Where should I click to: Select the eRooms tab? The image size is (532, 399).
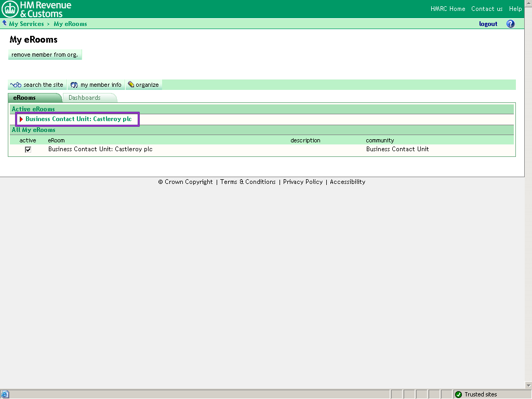(x=25, y=98)
